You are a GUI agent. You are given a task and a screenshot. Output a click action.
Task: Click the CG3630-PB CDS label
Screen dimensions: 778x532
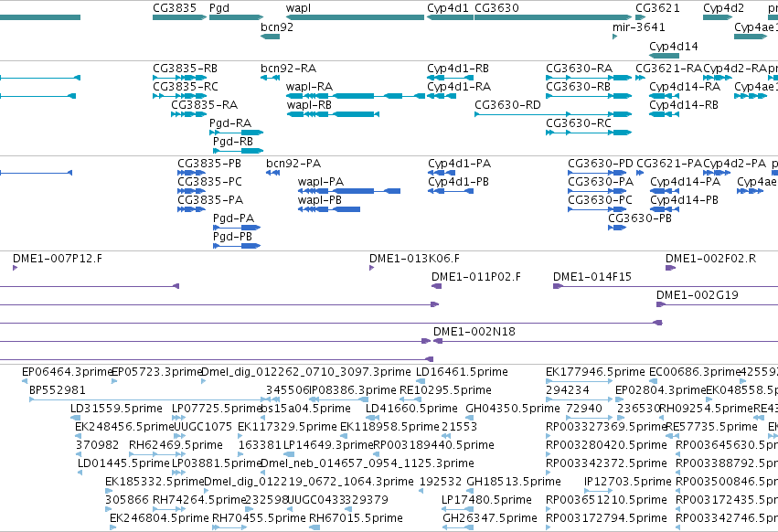click(640, 218)
